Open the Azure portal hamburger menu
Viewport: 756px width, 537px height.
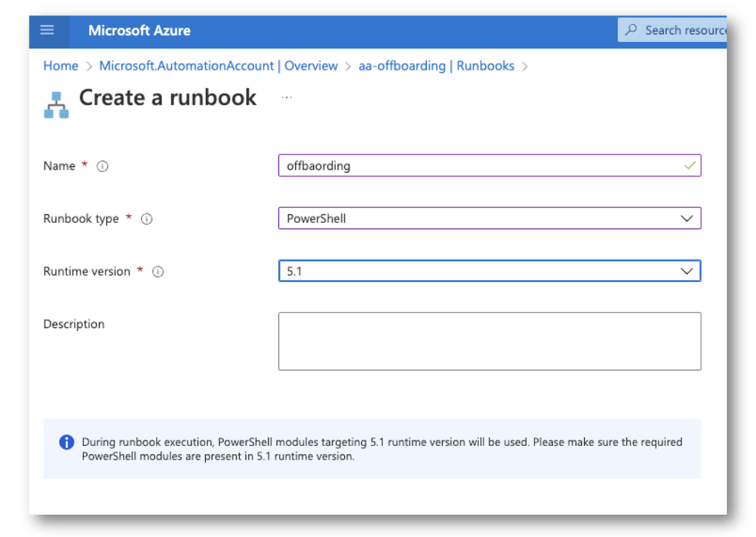[47, 30]
